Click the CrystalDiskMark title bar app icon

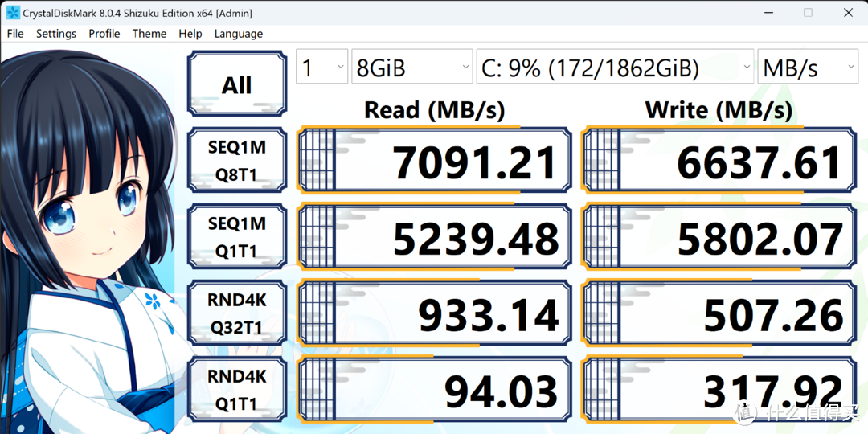[13, 12]
